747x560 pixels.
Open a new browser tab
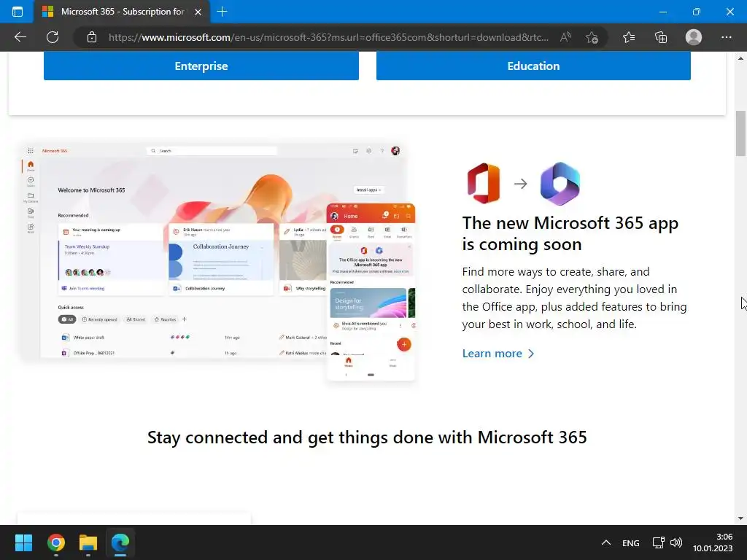[222, 12]
